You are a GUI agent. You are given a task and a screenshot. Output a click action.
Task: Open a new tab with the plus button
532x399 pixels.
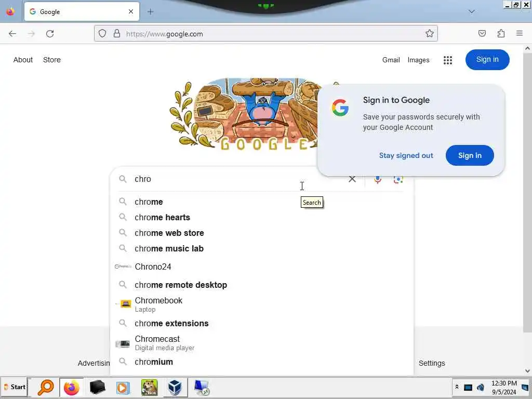[x=150, y=12]
